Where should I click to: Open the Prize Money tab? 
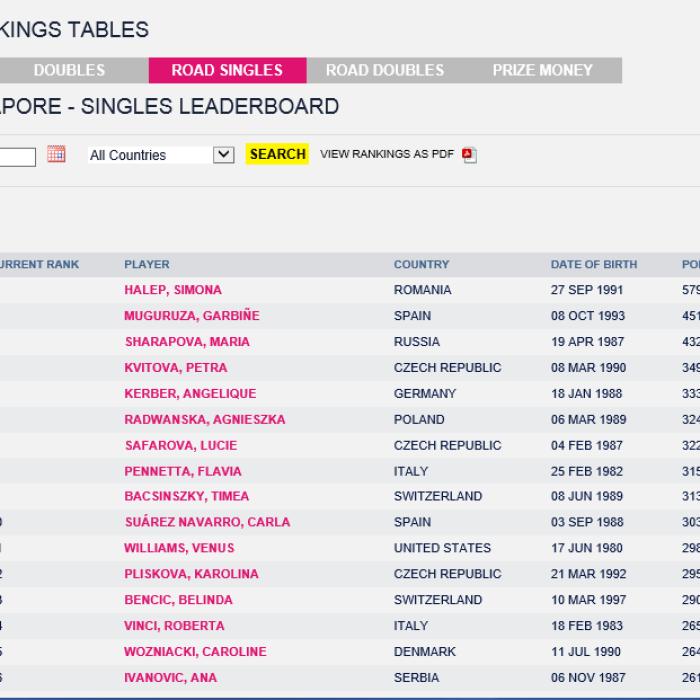pyautogui.click(x=542, y=70)
